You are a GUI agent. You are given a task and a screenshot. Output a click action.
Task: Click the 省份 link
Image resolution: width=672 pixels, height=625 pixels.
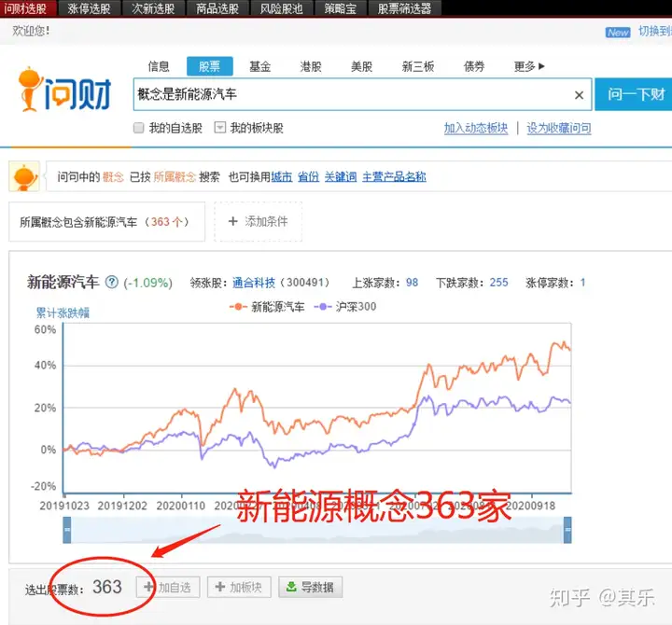pos(309,177)
